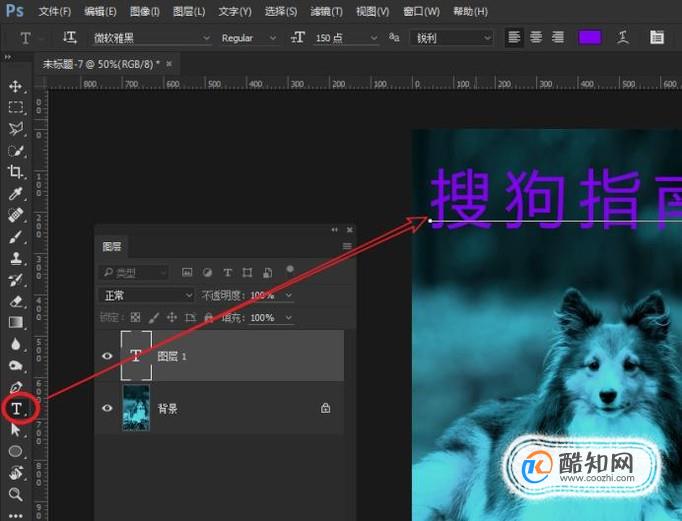Open the 图层(L) menu
Image resolution: width=682 pixels, height=521 pixels.
tap(189, 11)
